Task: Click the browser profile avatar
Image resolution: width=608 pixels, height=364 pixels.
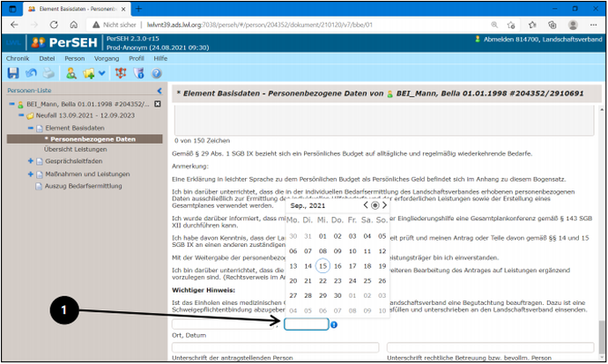Action: (x=573, y=25)
